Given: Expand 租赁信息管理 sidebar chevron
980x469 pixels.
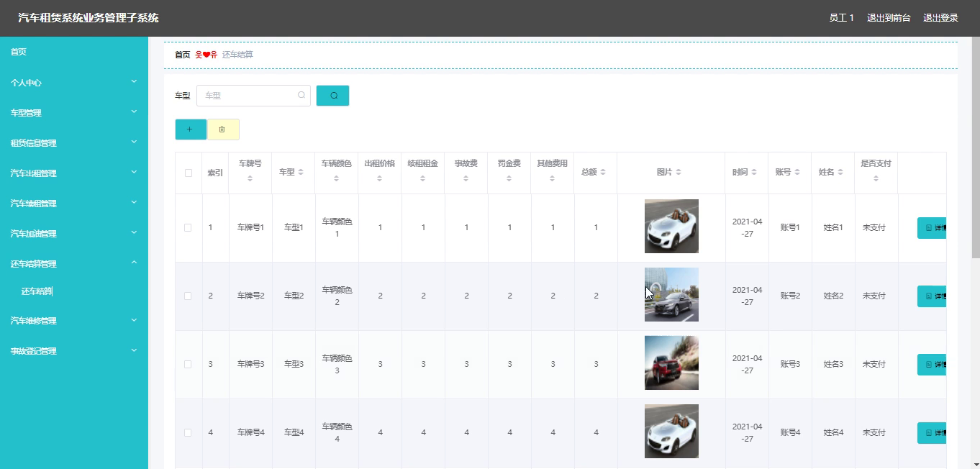Looking at the screenshot, I should tap(134, 142).
